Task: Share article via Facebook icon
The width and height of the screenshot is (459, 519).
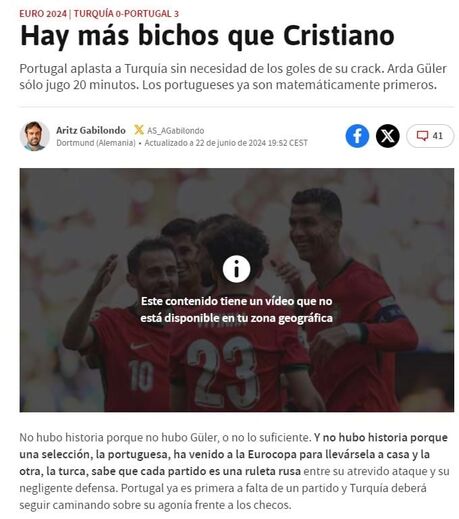Action: coord(357,136)
